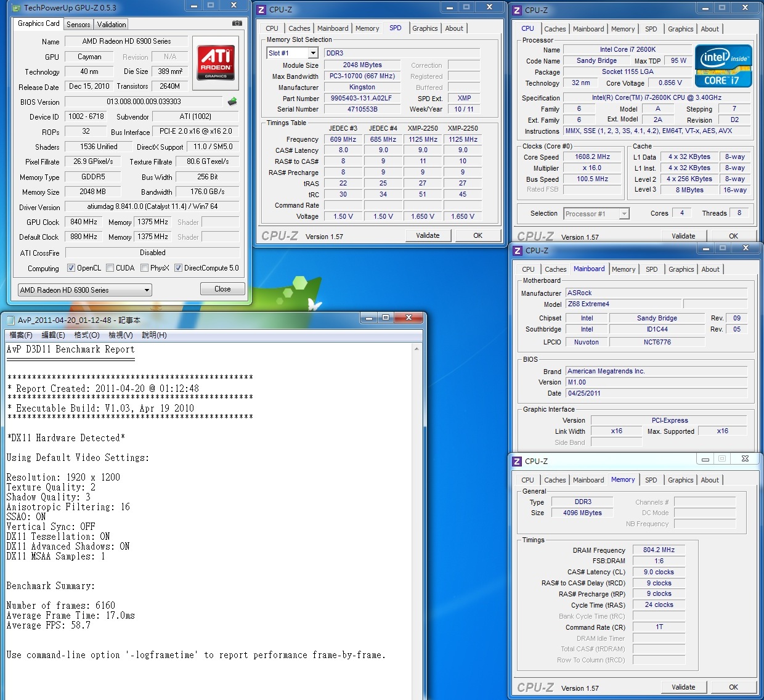This screenshot has height=700, width=764.
Task: Click the Z68 Extreme4 model field
Action: 623,304
